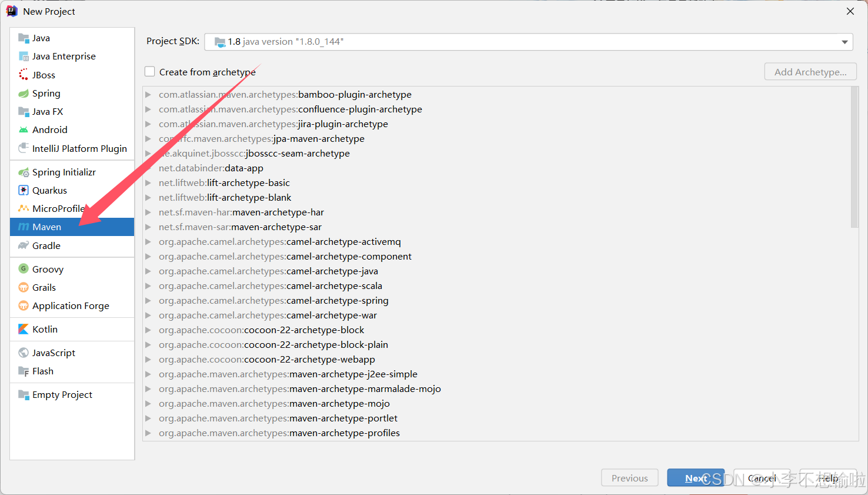Select maven-archetype-har row
The height and width of the screenshot is (495, 868).
click(497, 212)
